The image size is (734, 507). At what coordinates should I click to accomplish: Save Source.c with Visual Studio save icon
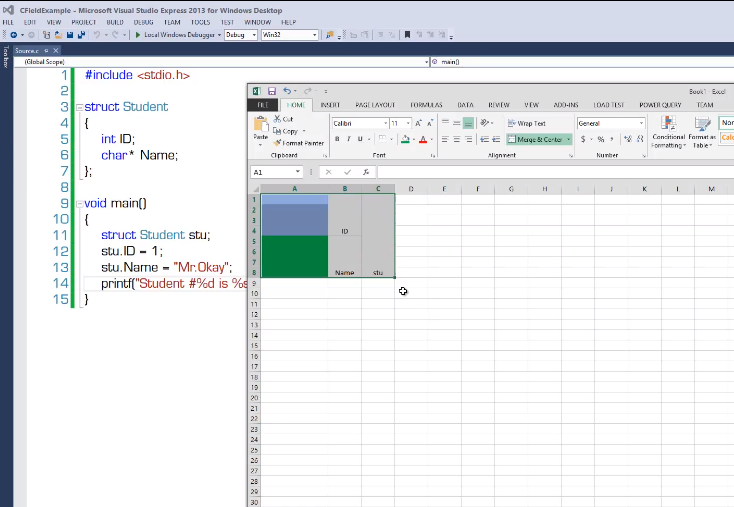(x=70, y=35)
